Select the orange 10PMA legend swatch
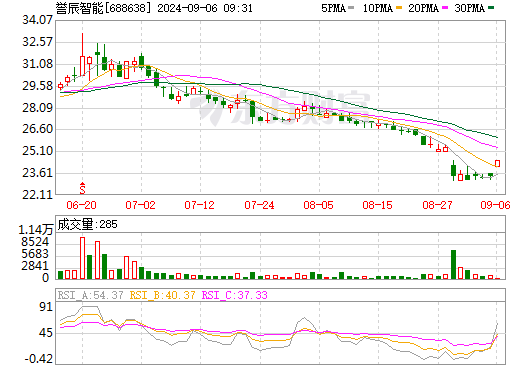520x365 pixels. [399, 8]
